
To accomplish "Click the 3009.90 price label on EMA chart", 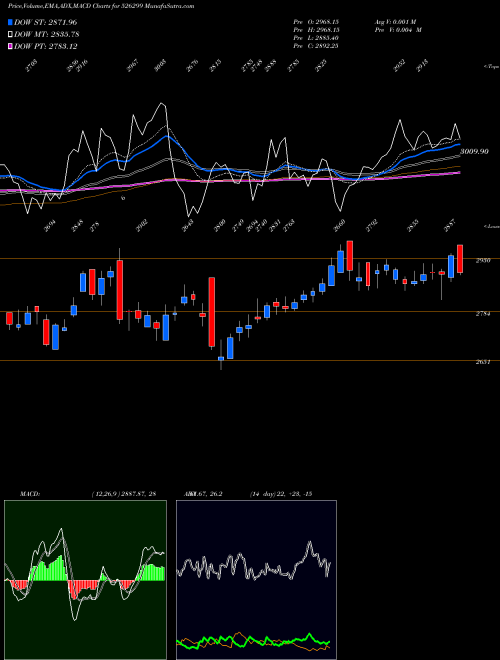I will [x=474, y=151].
